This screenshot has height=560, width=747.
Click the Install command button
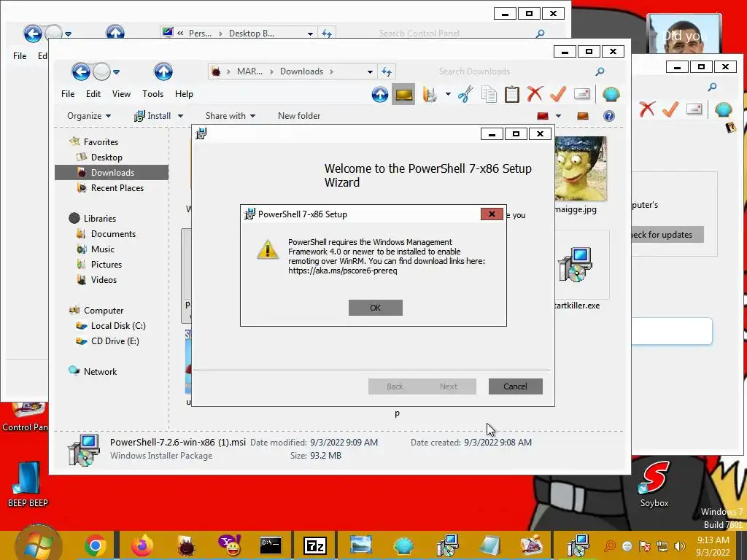tap(152, 116)
